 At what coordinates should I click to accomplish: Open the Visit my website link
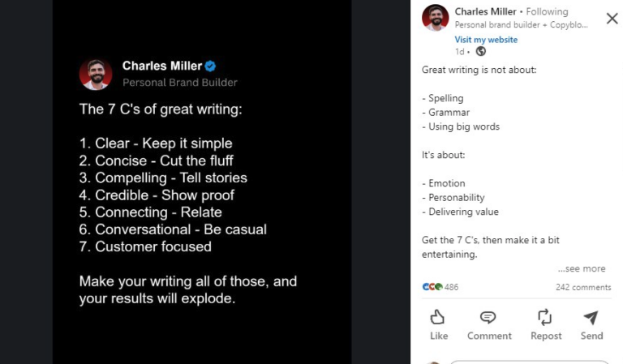click(486, 40)
